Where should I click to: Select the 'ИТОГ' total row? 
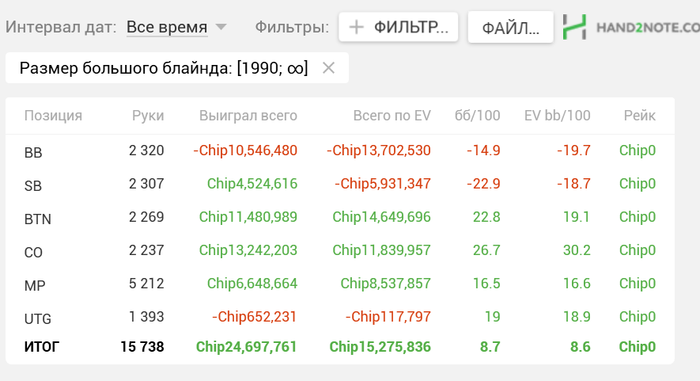coord(340,347)
